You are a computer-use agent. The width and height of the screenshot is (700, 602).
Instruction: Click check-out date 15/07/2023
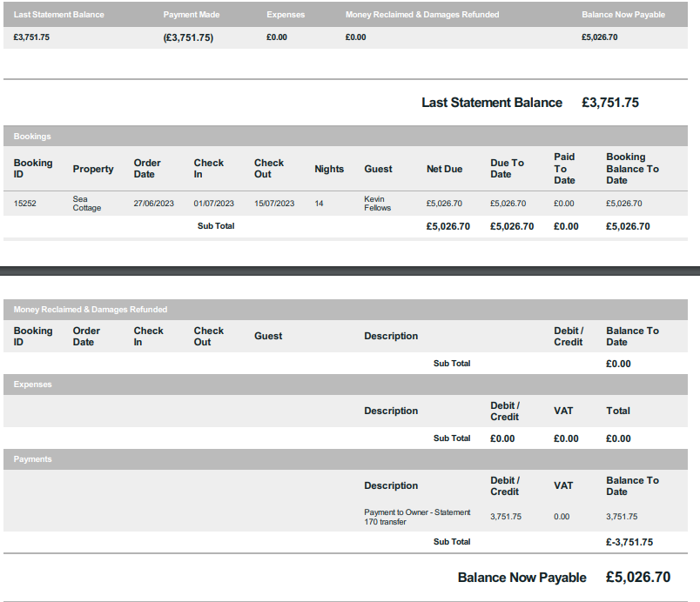pyautogui.click(x=274, y=204)
